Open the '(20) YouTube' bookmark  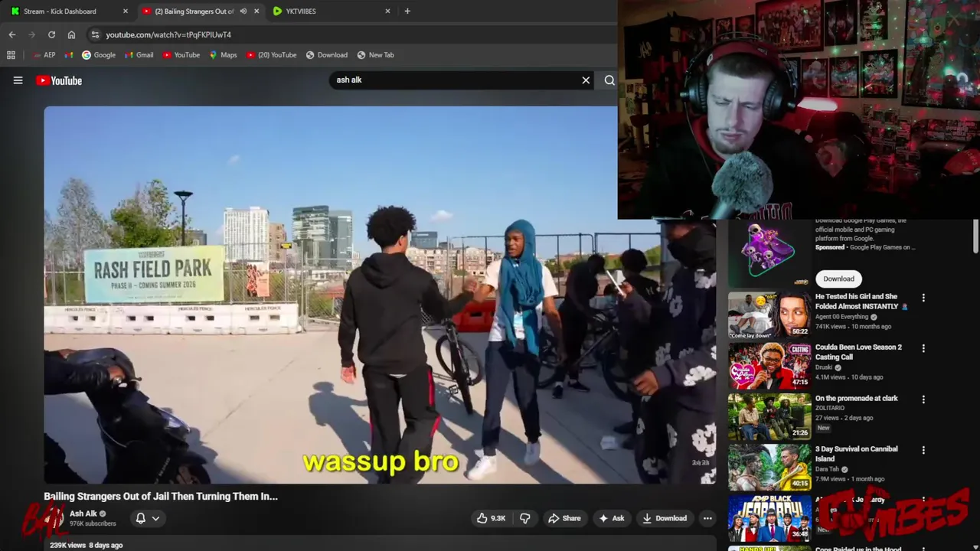pyautogui.click(x=271, y=55)
